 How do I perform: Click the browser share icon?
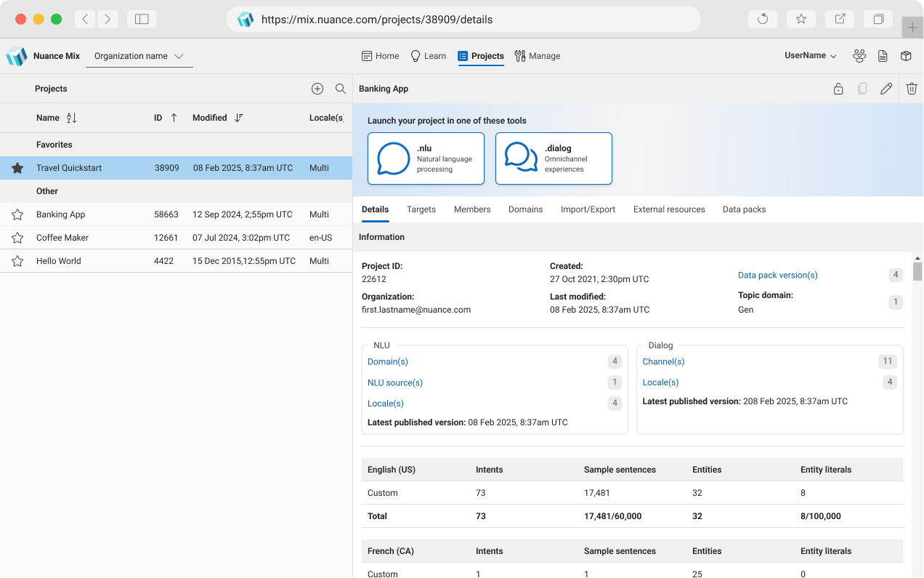click(840, 20)
